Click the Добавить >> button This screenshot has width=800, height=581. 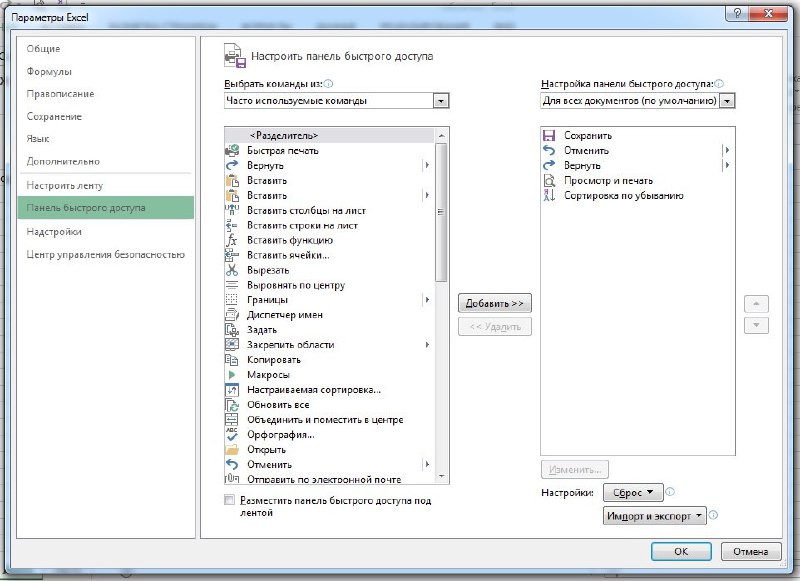[494, 303]
